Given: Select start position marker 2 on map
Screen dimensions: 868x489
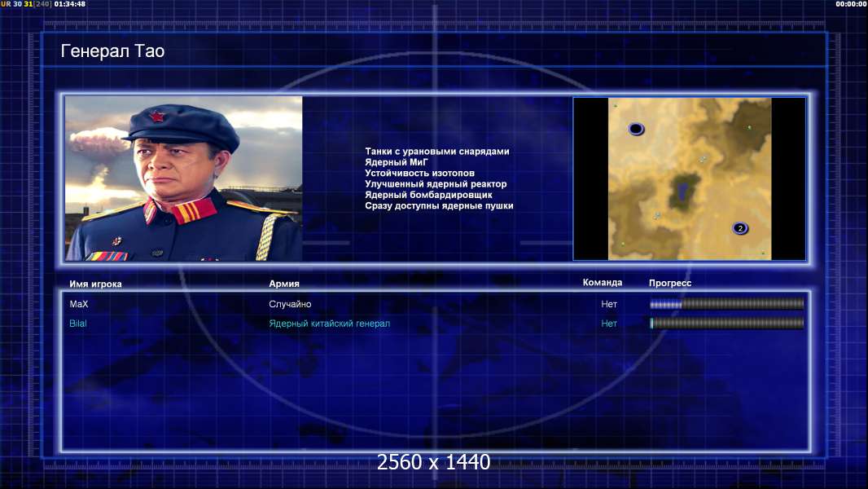Looking at the screenshot, I should [740, 228].
